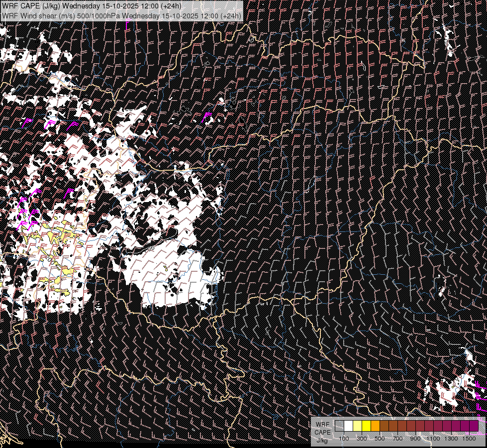Select the pale yellow CAPE legend swatch
The width and height of the screenshot is (487, 448).
point(358,426)
